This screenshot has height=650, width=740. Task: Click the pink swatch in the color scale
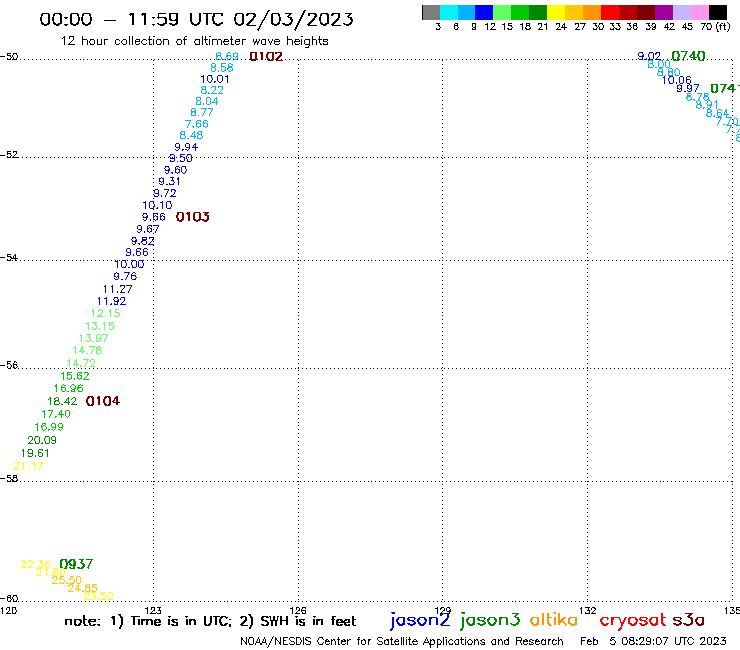pyautogui.click(x=699, y=12)
